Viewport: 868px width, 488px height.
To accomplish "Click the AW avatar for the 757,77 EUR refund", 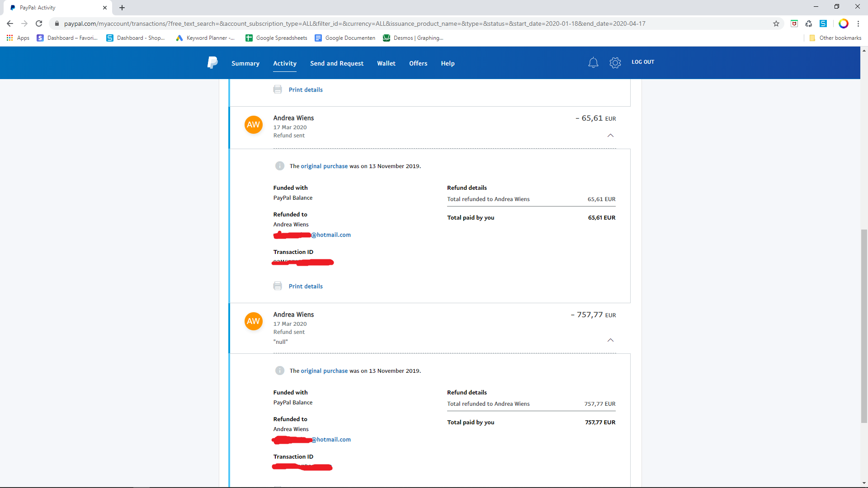I will click(x=254, y=321).
